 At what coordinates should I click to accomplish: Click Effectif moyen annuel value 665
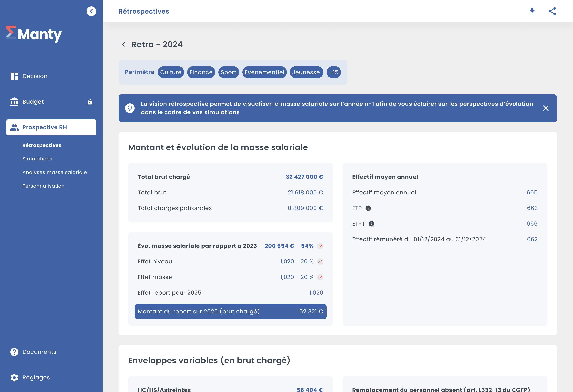click(532, 192)
